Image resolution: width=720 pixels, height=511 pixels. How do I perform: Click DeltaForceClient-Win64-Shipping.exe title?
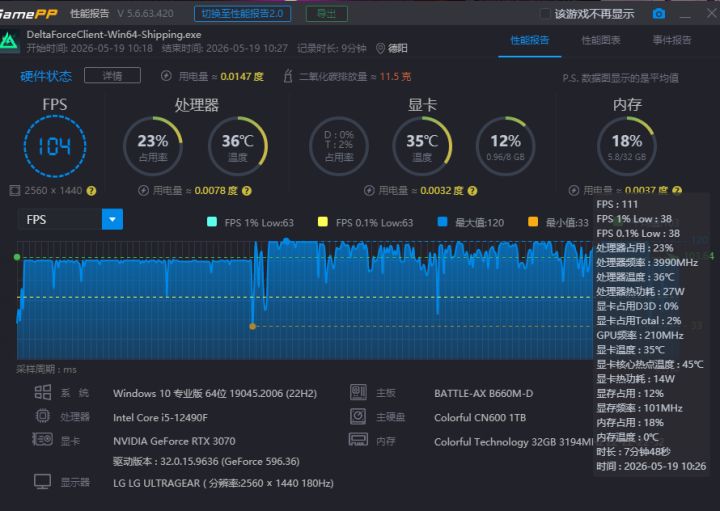pyautogui.click(x=114, y=34)
